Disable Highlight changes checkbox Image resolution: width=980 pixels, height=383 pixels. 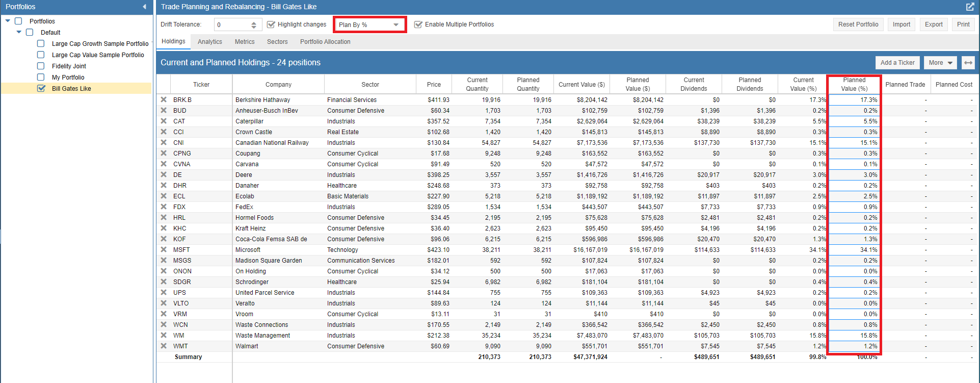[x=271, y=24]
